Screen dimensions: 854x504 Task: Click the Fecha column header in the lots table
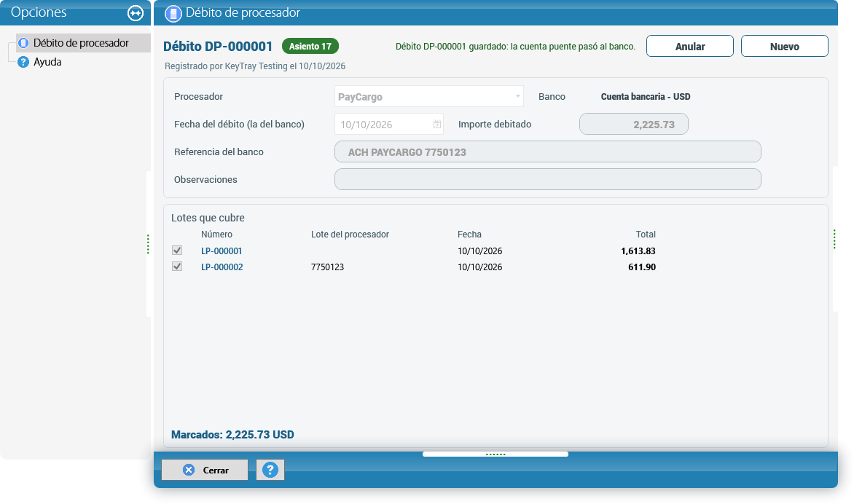469,235
